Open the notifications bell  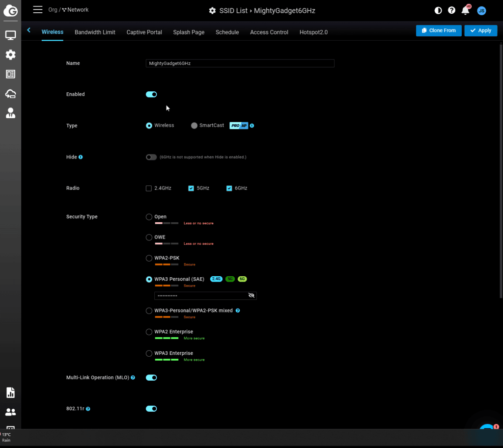click(465, 10)
